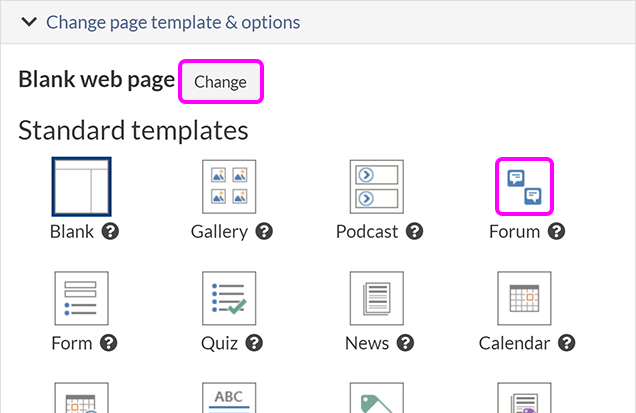Show help for the Calendar template
Viewport: 636px width, 413px height.
567,343
